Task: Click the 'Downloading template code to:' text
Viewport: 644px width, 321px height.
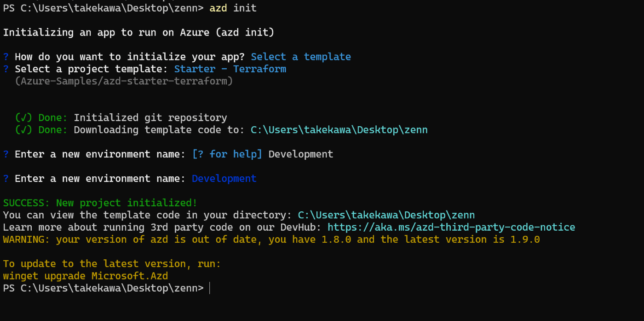Action: pos(159,130)
